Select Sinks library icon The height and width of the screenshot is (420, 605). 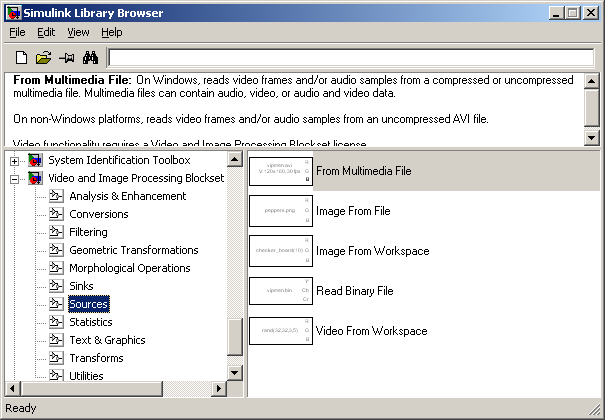coord(56,286)
